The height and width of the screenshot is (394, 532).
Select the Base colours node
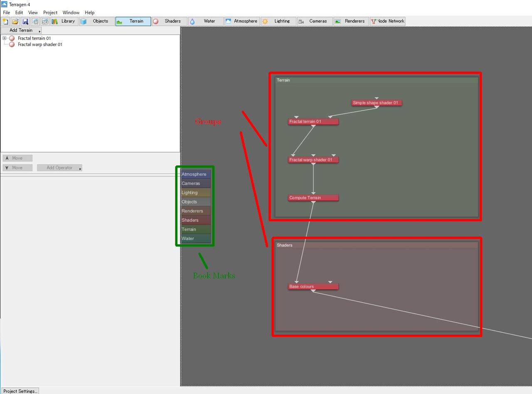pyautogui.click(x=313, y=287)
